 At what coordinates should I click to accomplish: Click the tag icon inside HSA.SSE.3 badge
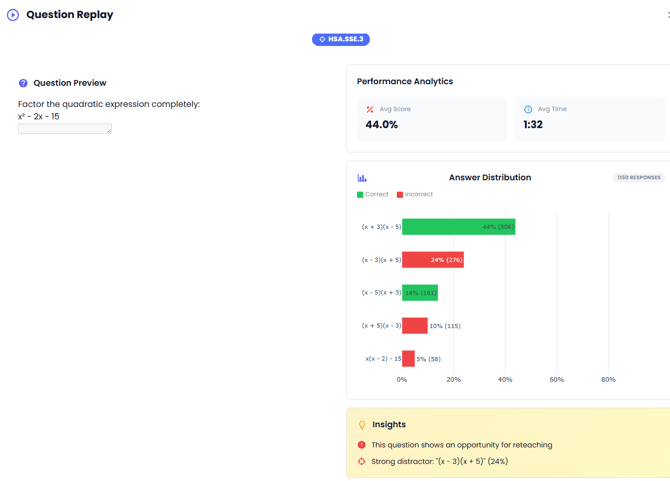click(322, 40)
